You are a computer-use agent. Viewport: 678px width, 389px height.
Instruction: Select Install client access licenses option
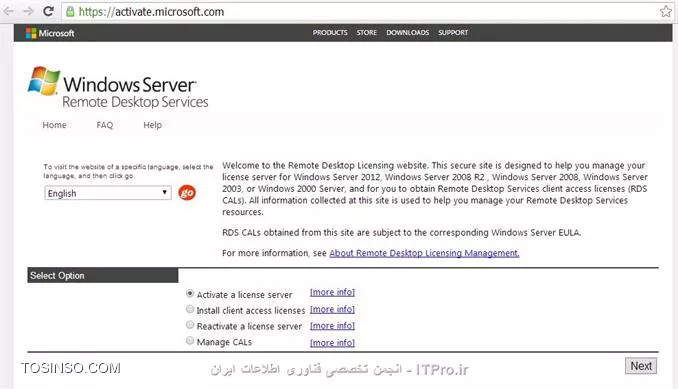[190, 309]
